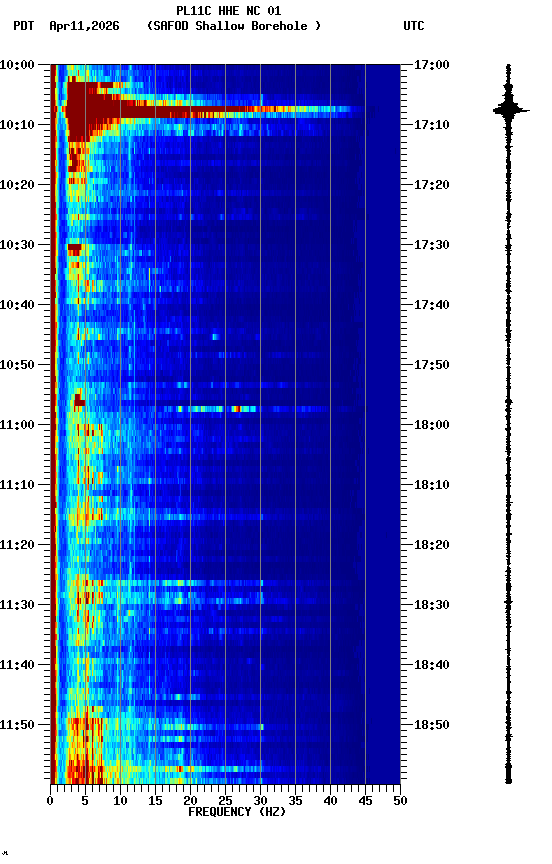
Task: Click the 11:10 PDT time label
Action: [17, 485]
